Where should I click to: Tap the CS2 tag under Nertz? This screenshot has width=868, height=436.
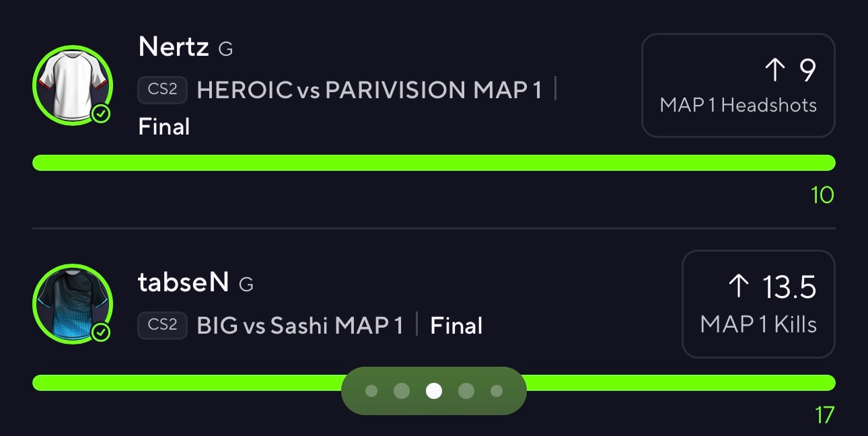coord(162,90)
